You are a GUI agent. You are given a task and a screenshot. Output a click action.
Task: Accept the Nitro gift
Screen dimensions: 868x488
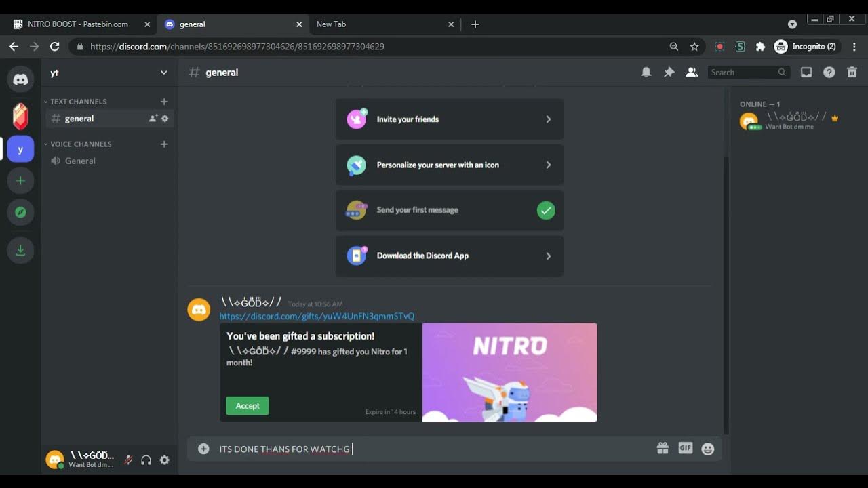[248, 406]
